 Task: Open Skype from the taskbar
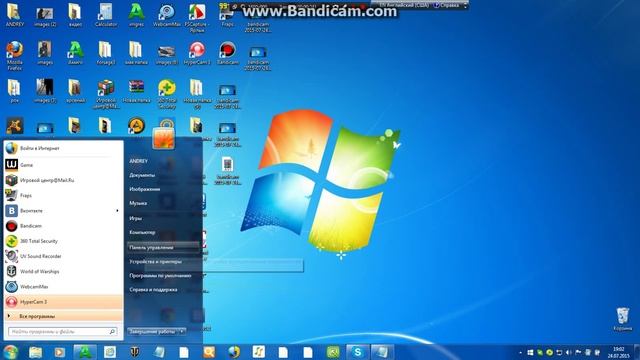[x=358, y=352]
